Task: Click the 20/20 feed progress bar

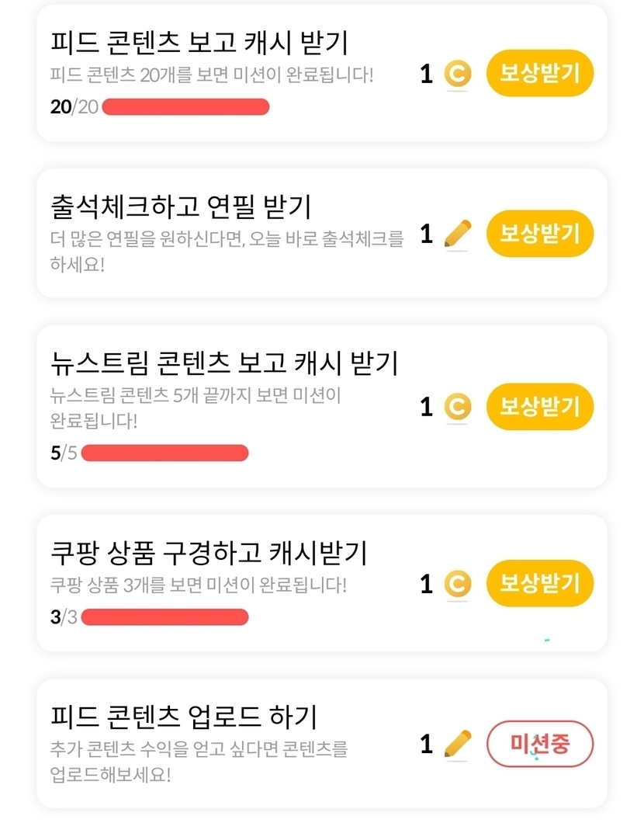Action: [x=185, y=107]
